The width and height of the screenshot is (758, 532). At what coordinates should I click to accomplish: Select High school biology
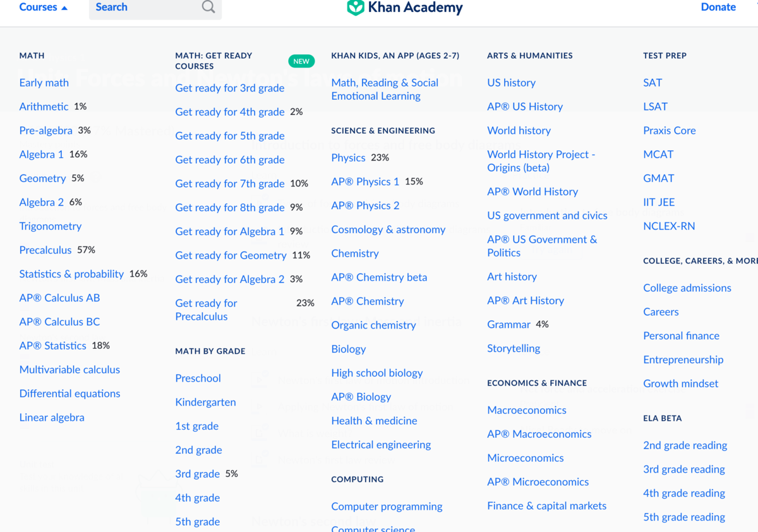click(x=377, y=373)
